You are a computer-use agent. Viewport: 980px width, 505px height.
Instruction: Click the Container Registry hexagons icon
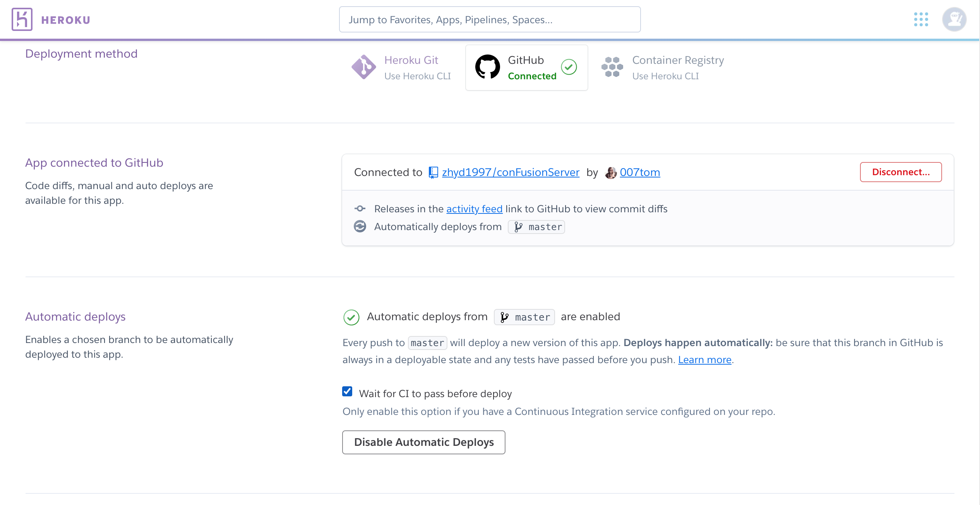(x=612, y=67)
